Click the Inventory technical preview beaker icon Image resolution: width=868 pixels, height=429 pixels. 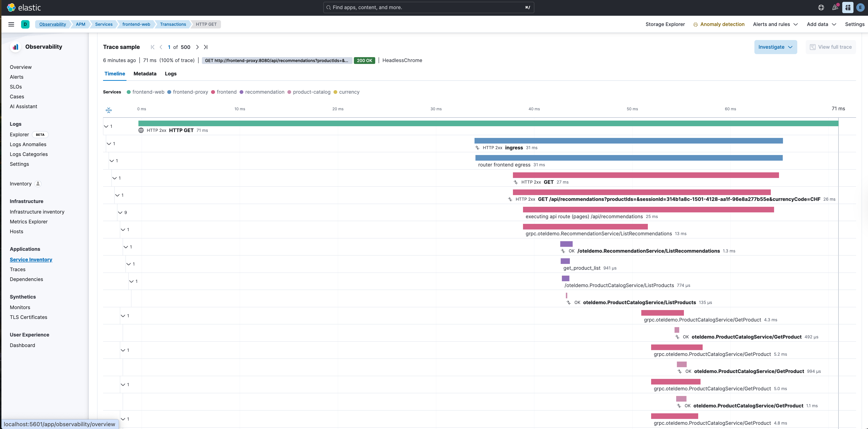coord(38,184)
